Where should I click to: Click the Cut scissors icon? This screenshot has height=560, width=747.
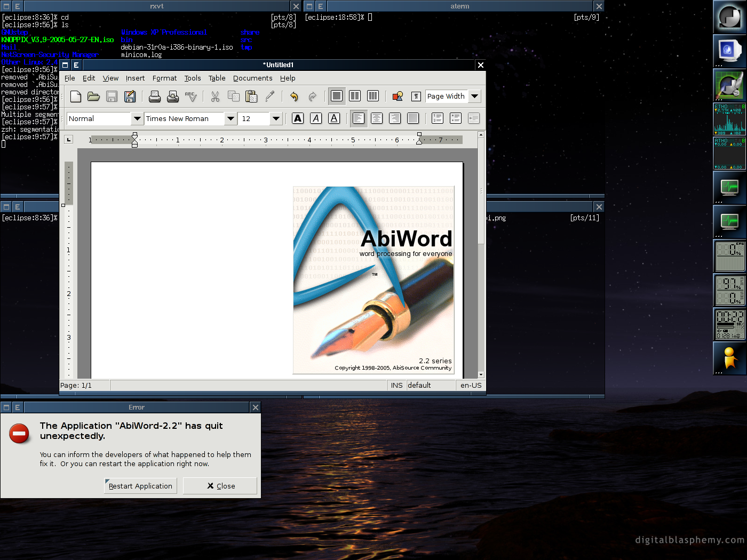(215, 97)
